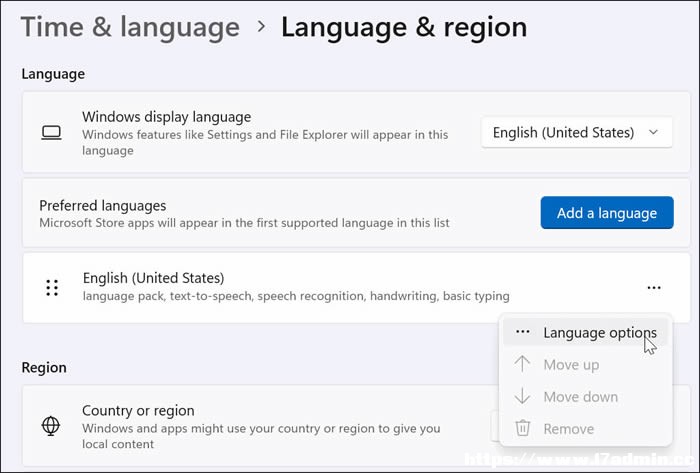Viewport: 700px width, 473px height.
Task: Click the trash can icon next to Remove
Action: (x=522, y=428)
